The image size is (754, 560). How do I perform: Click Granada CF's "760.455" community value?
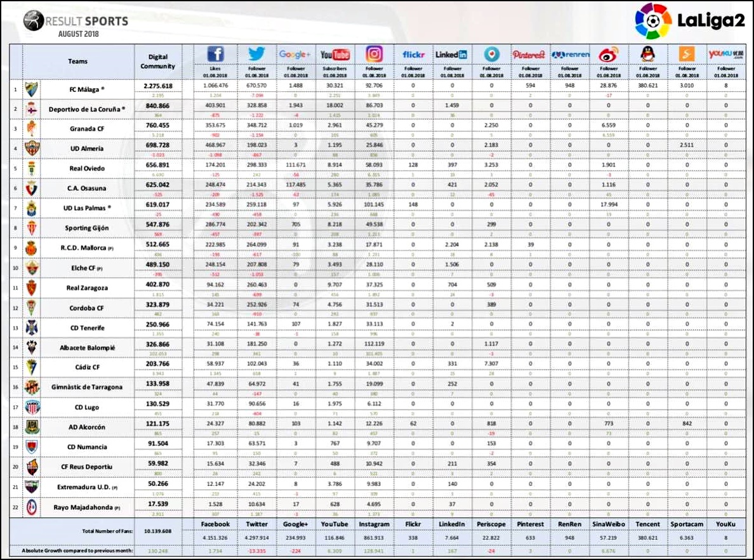pos(158,125)
